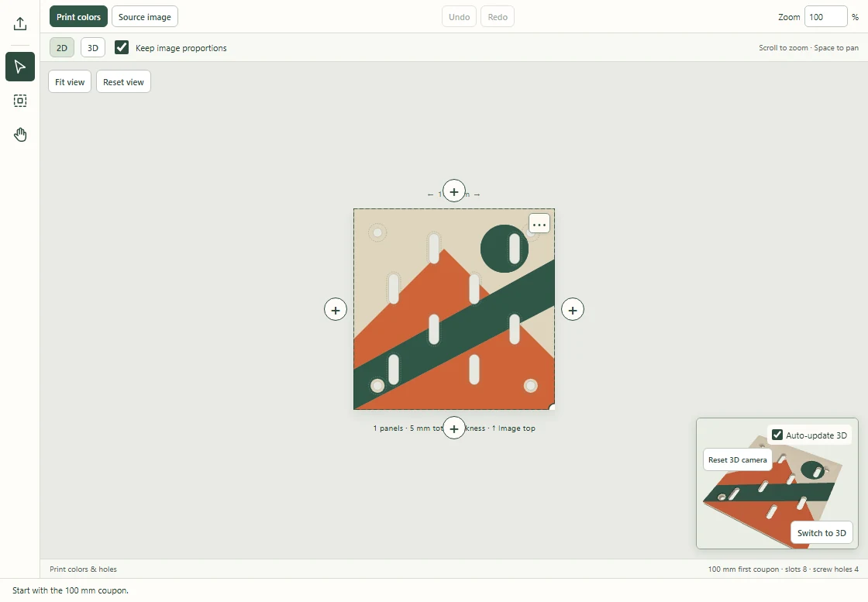Viewport: 868px width, 602px height.
Task: Add a panel right of the coupon
Action: pos(573,309)
